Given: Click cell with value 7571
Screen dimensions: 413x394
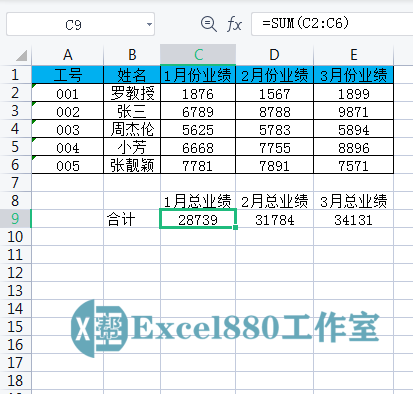Looking at the screenshot, I should pyautogui.click(x=354, y=165).
